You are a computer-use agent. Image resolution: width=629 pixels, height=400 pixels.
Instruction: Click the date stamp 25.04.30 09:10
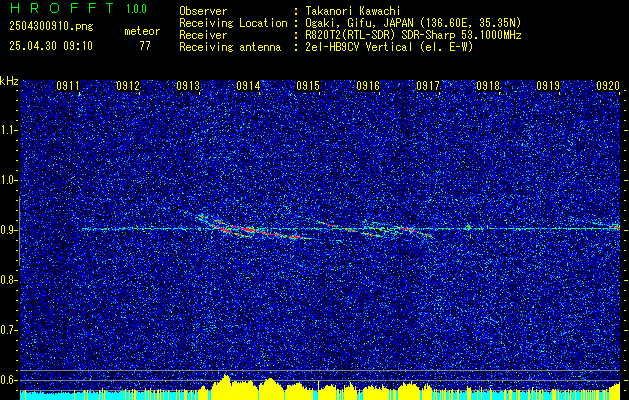point(51,46)
